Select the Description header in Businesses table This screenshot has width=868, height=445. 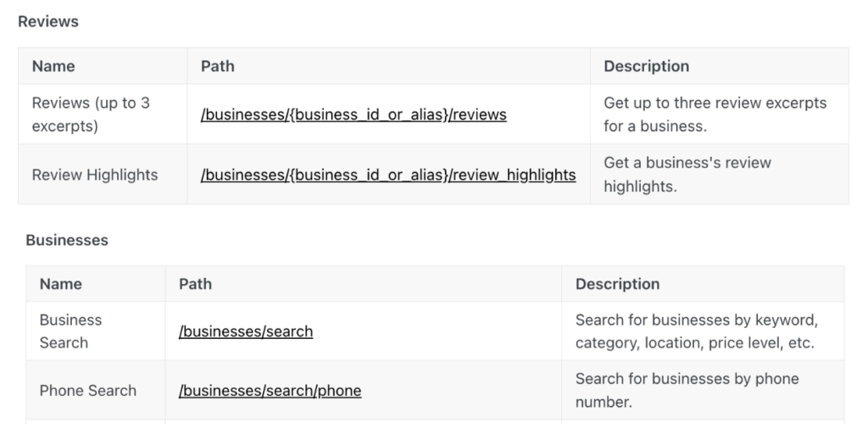click(x=617, y=284)
